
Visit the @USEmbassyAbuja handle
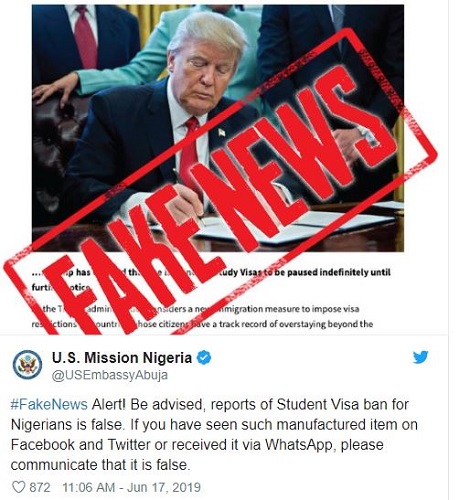pos(110,375)
